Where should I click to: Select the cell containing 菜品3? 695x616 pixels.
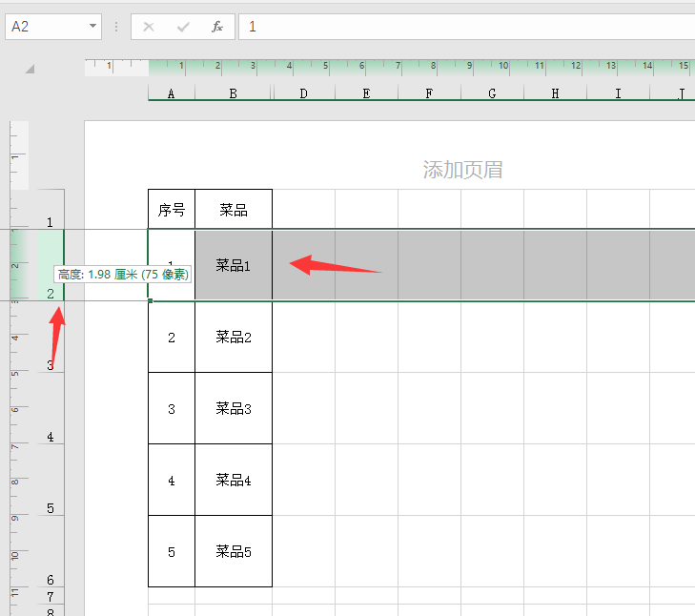233,408
